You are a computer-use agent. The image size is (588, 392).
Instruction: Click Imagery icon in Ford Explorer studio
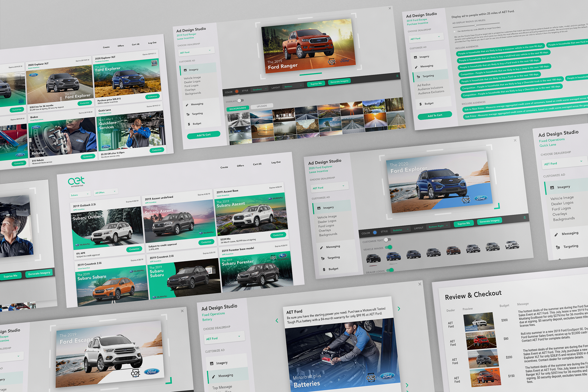coord(319,208)
